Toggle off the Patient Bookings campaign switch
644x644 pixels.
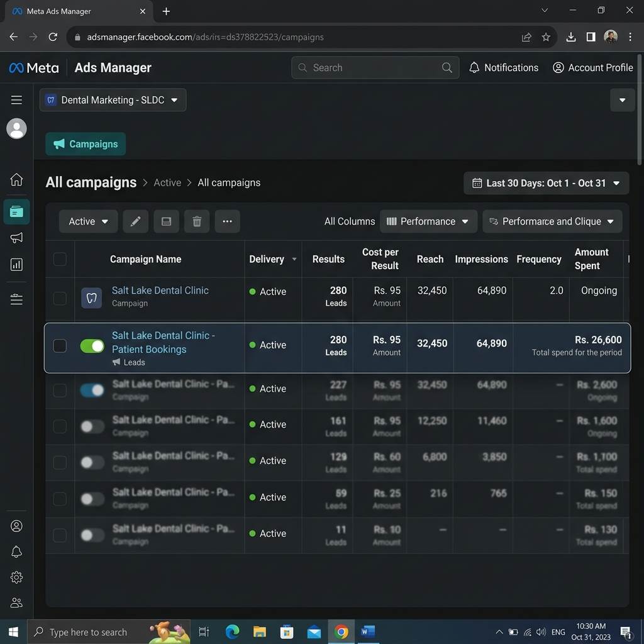pyautogui.click(x=92, y=346)
